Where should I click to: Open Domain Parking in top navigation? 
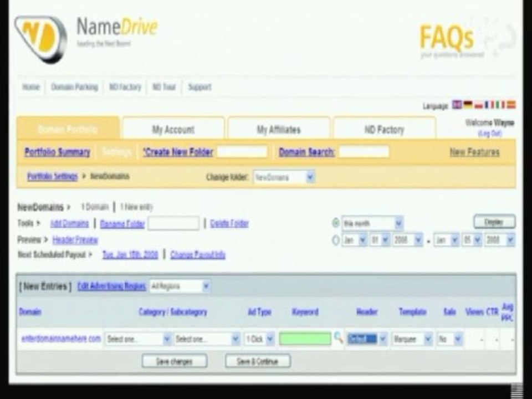coord(74,87)
